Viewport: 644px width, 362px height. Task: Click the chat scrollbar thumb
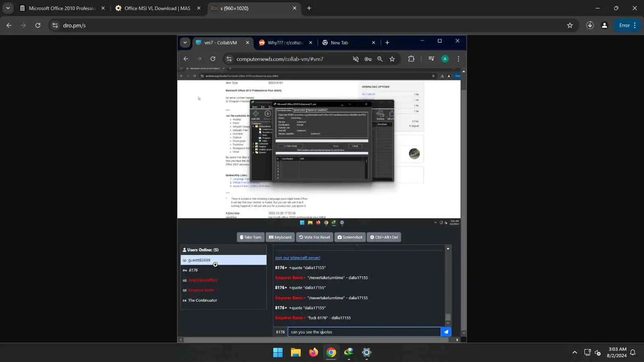448,317
